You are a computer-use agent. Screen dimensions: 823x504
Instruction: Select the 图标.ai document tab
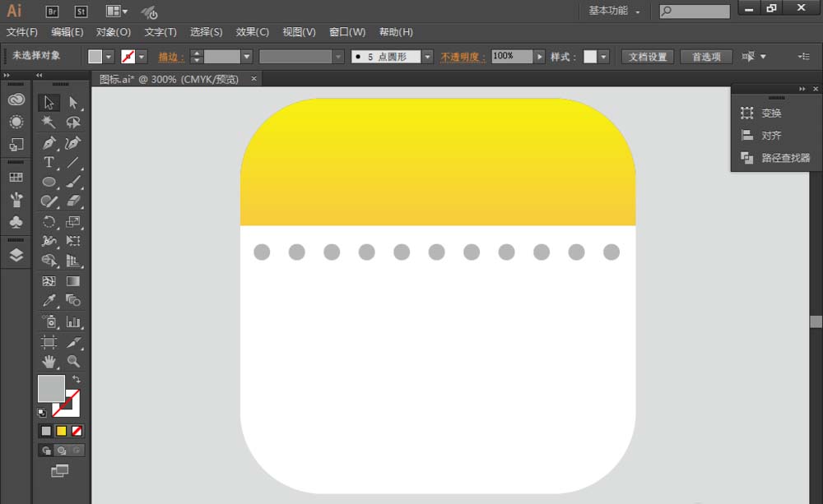169,79
